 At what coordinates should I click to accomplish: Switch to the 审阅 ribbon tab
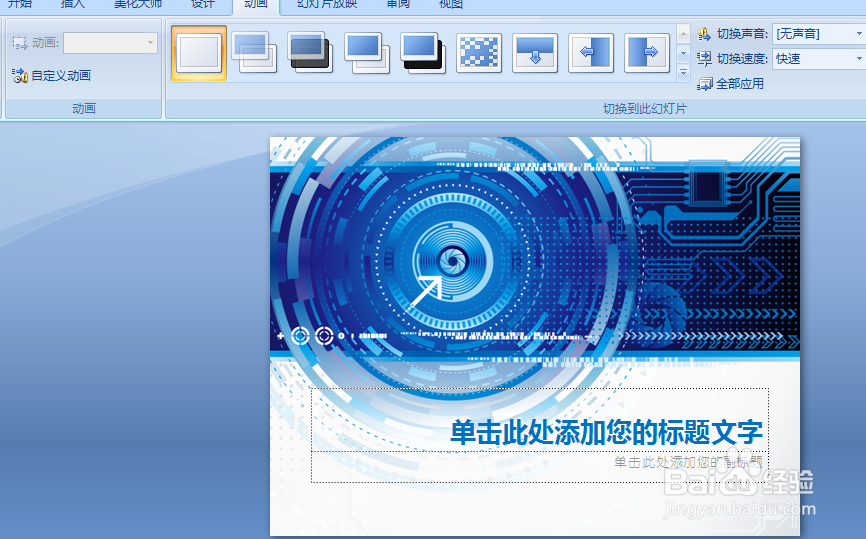point(398,4)
